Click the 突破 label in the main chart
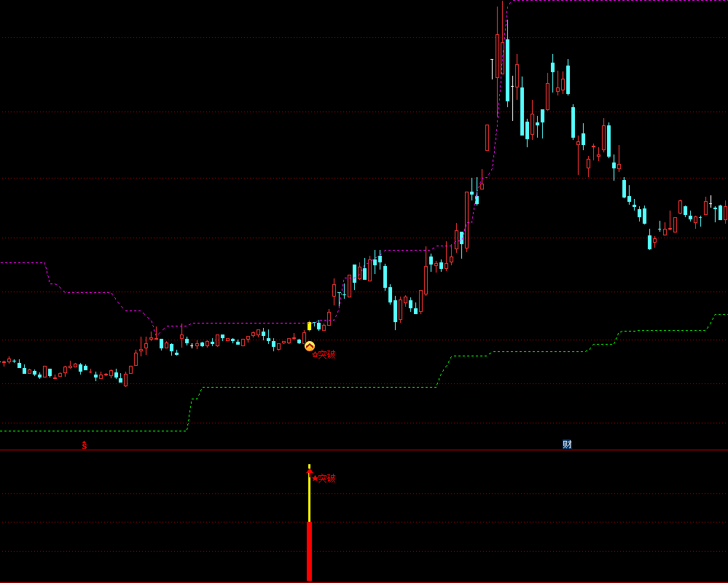The image size is (728, 583). click(x=327, y=355)
